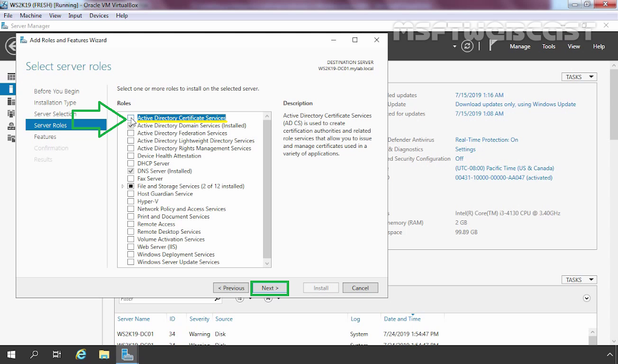Click the search magnifier in events filter

tap(217, 299)
